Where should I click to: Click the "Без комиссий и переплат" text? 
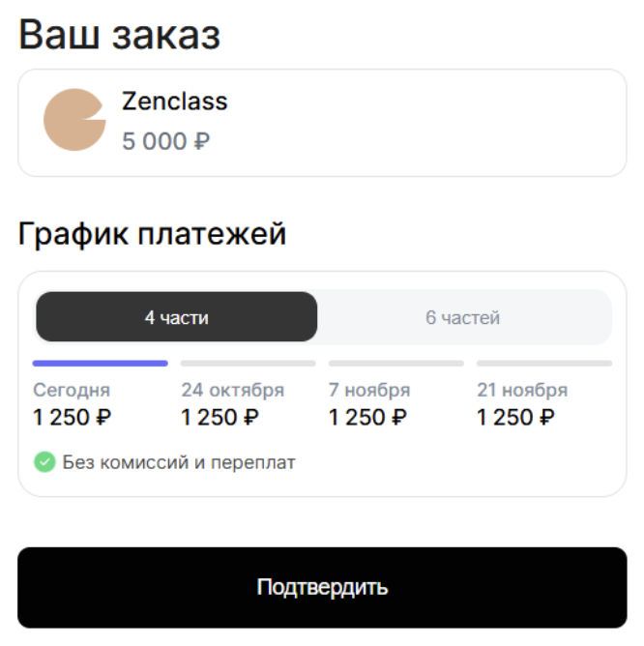coord(179,462)
